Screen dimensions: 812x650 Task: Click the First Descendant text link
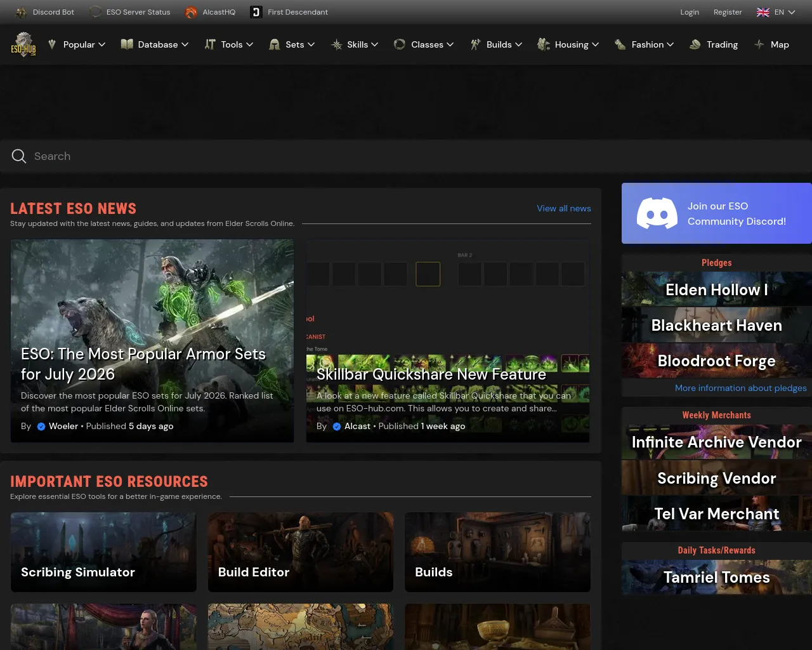(298, 12)
